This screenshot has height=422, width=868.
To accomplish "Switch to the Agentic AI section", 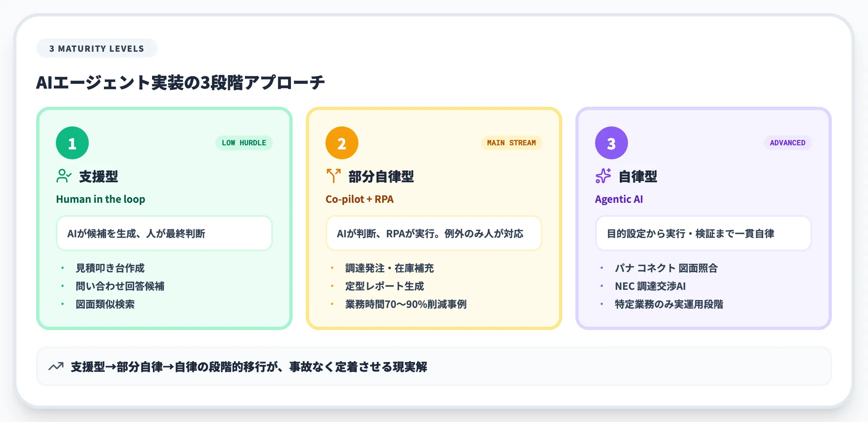I will pos(619,200).
